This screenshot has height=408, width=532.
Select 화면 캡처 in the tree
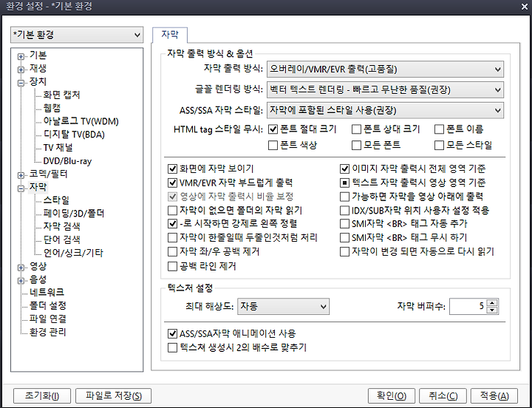[x=62, y=95]
